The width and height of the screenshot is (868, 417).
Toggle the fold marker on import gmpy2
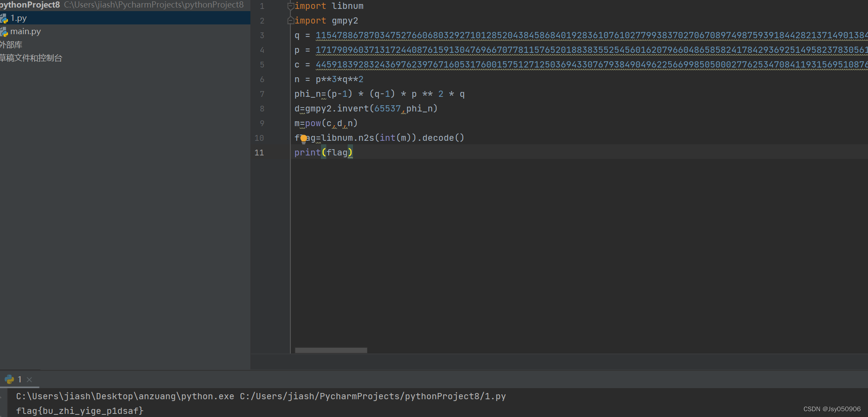[x=290, y=20]
